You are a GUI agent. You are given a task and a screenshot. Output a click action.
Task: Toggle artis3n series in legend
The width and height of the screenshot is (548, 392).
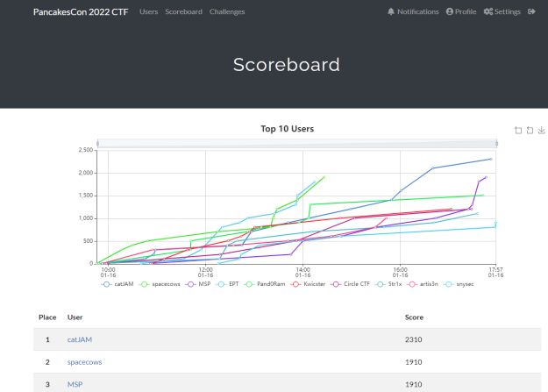pyautogui.click(x=423, y=284)
